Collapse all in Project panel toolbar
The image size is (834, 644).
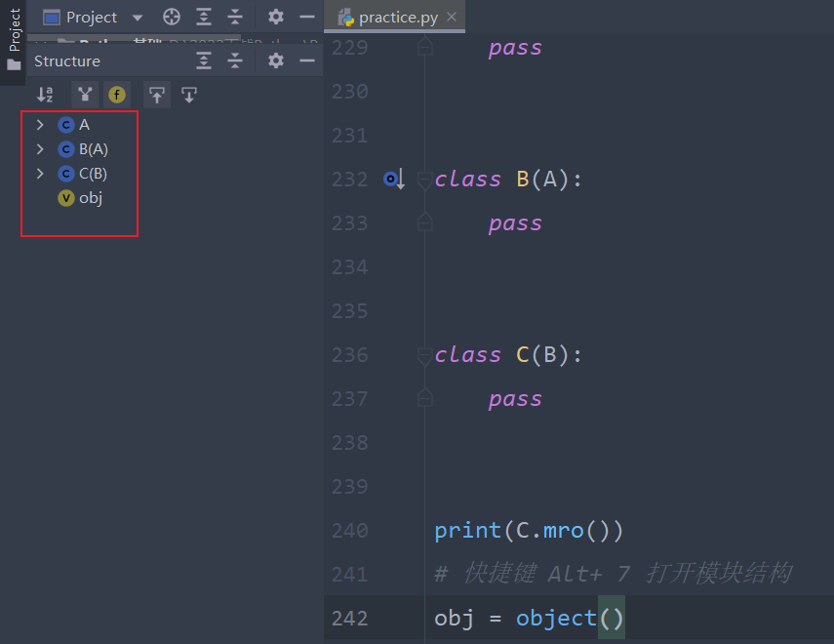[x=234, y=17]
